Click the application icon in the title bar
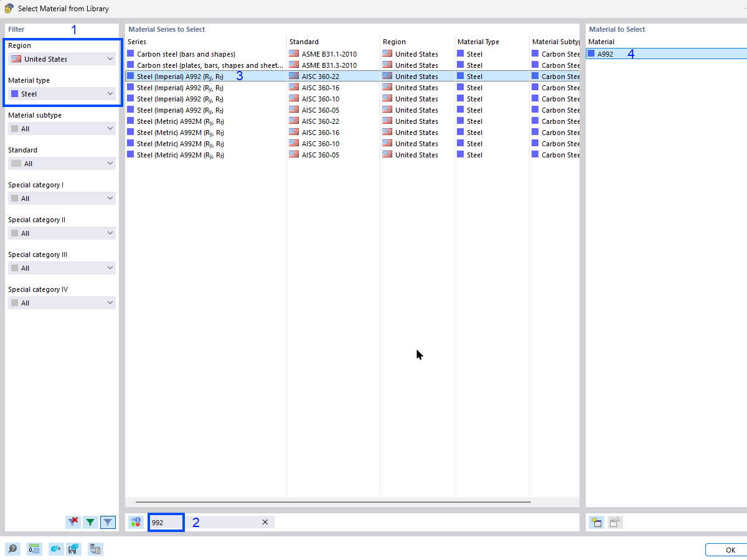747x560 pixels. point(9,9)
